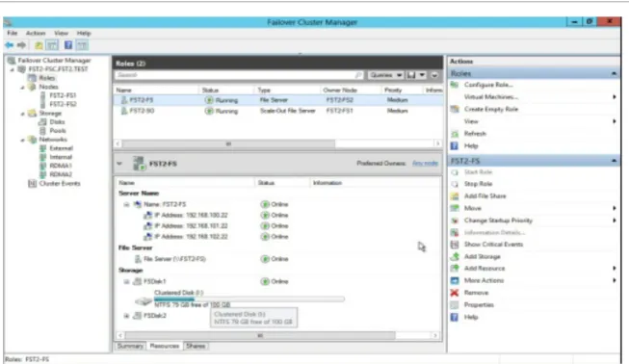The image size is (629, 364).
Task: Expand the Virtual Machines submenu arrow
Action: [x=615, y=97]
